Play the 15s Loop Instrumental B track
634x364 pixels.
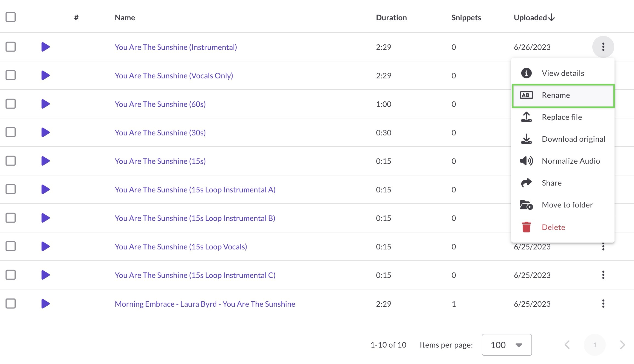click(46, 218)
